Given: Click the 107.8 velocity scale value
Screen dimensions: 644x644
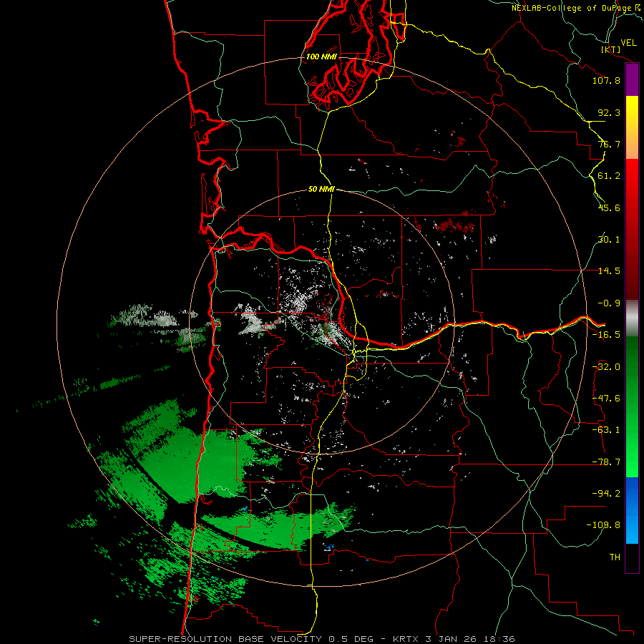Looking at the screenshot, I should 606,80.
